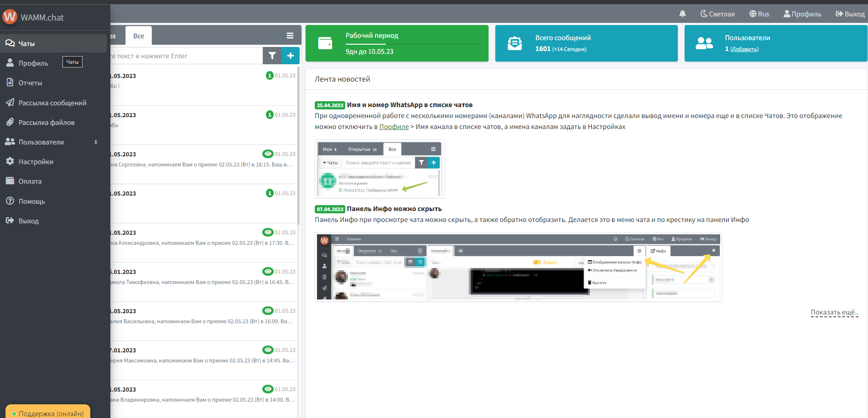Screen dimensions: 868x418
Task: Open Рассылка файлов in sidebar
Action: tap(46, 123)
